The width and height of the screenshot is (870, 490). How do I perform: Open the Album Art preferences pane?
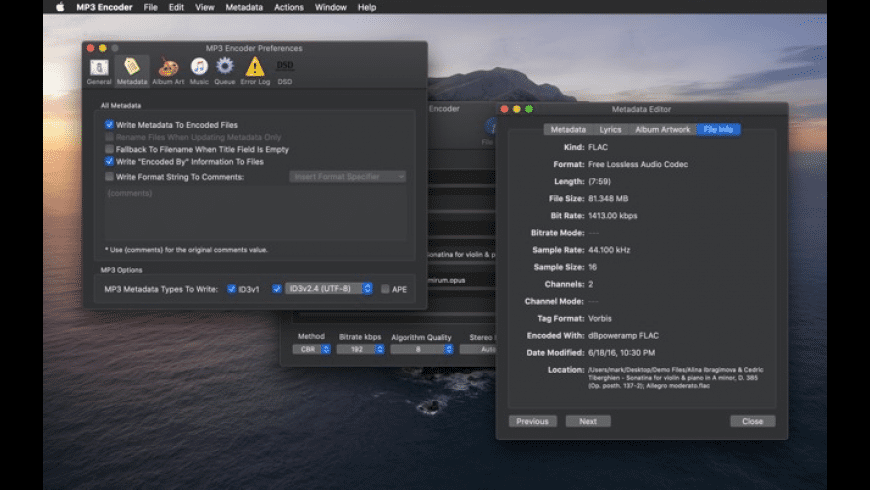tap(167, 70)
